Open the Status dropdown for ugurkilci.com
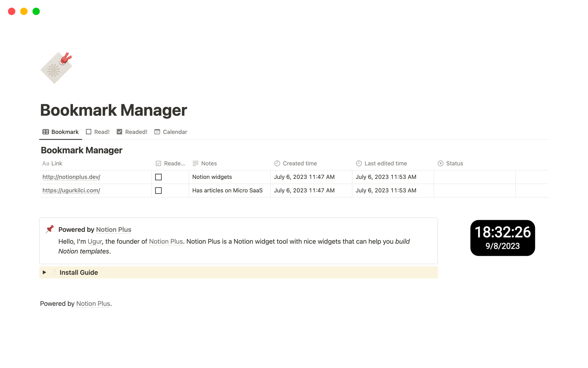The width and height of the screenshot is (588, 368). tap(474, 190)
